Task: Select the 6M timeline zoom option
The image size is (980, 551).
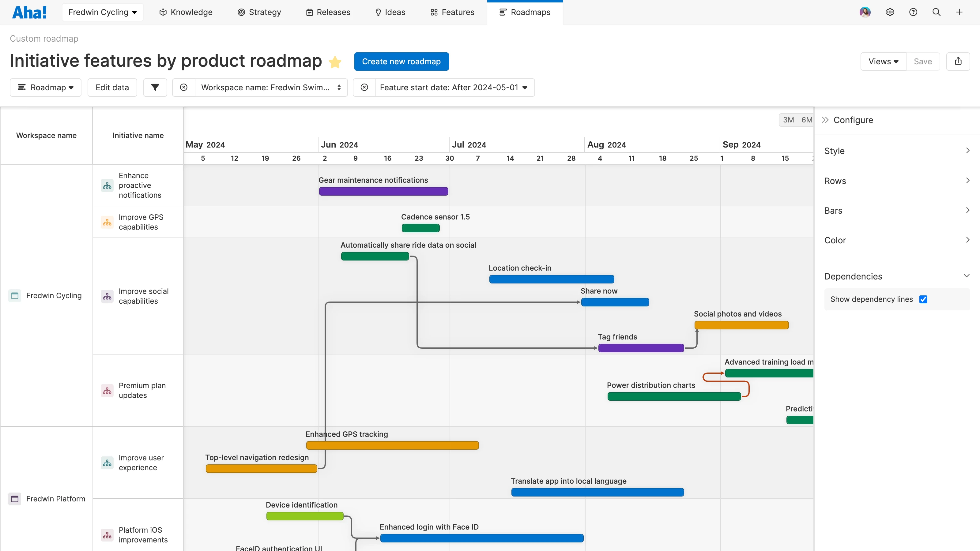Action: point(806,120)
